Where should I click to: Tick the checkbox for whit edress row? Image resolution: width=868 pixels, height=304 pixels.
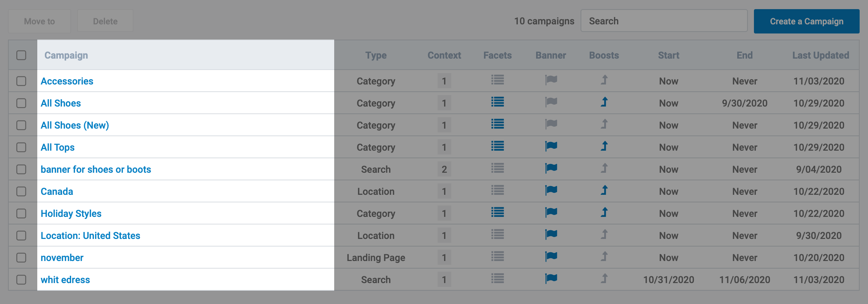21,280
